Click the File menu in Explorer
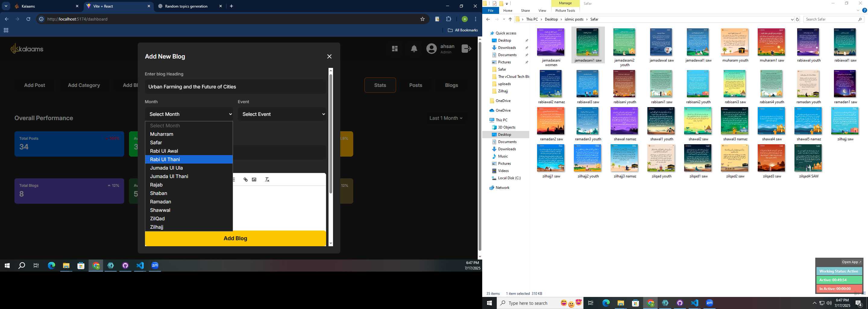Screen dimensions: 868x309 click(x=491, y=11)
